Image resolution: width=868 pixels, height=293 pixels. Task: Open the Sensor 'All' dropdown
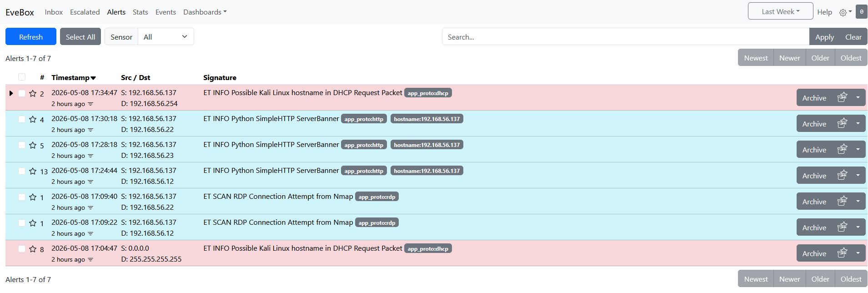pyautogui.click(x=166, y=36)
